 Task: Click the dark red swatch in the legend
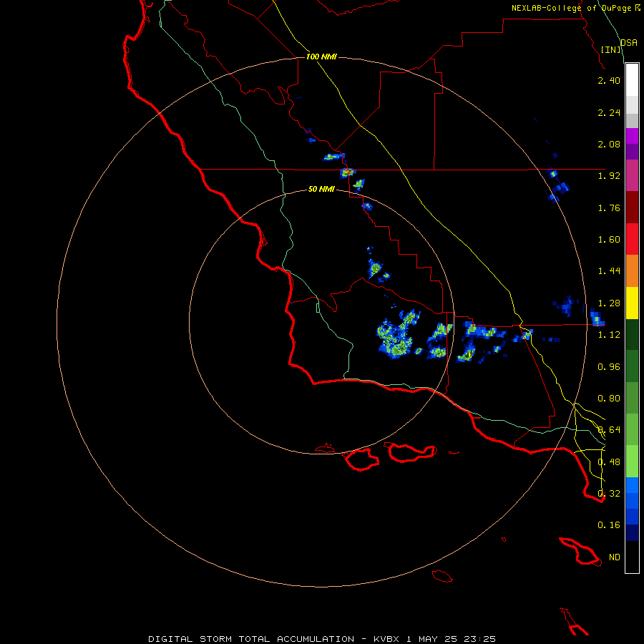632,208
